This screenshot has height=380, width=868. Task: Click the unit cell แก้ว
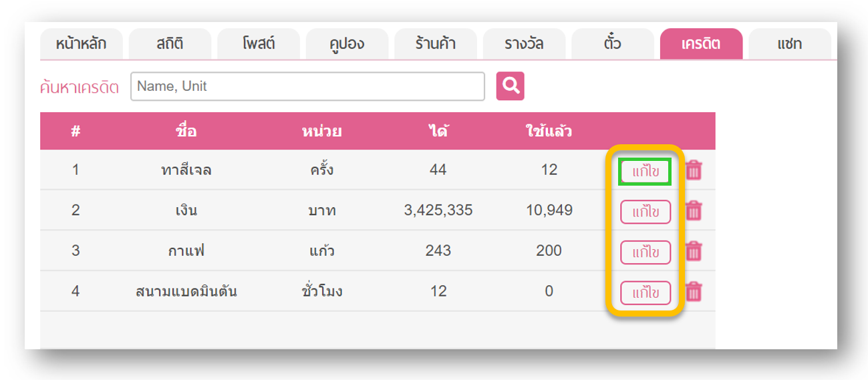322,252
